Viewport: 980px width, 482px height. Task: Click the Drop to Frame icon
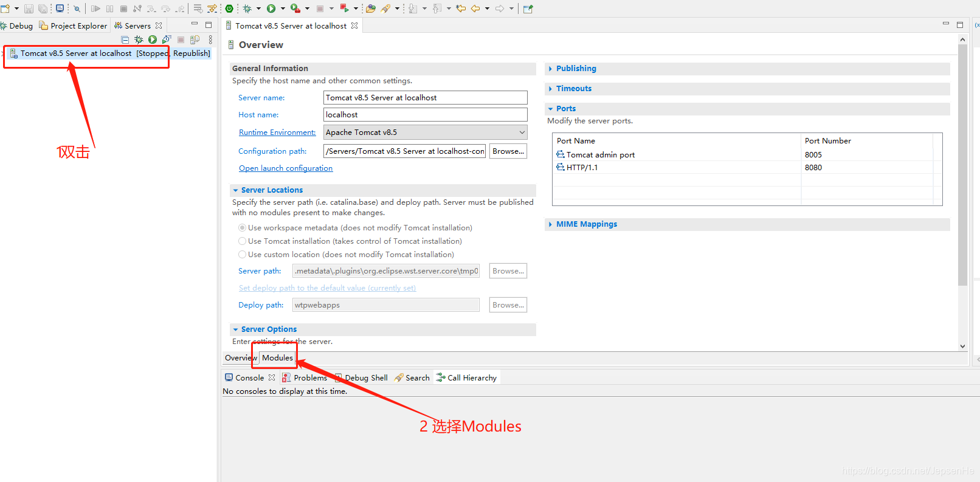[x=198, y=9]
